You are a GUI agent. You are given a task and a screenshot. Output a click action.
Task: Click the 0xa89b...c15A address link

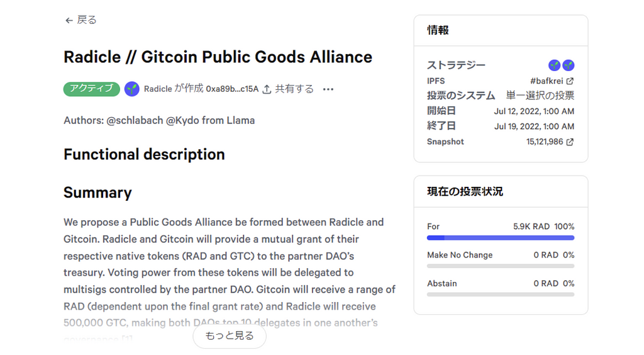click(232, 89)
